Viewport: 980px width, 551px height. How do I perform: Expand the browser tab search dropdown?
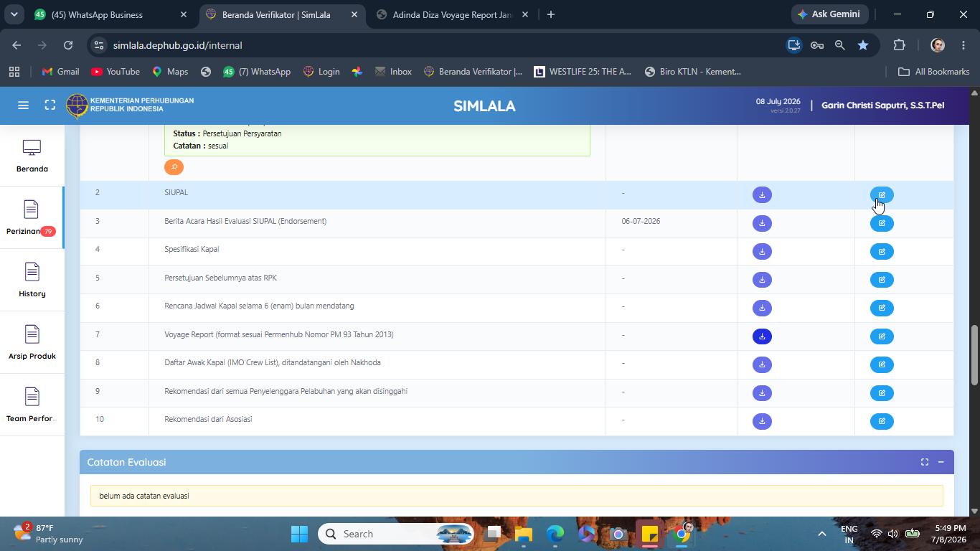click(14, 14)
